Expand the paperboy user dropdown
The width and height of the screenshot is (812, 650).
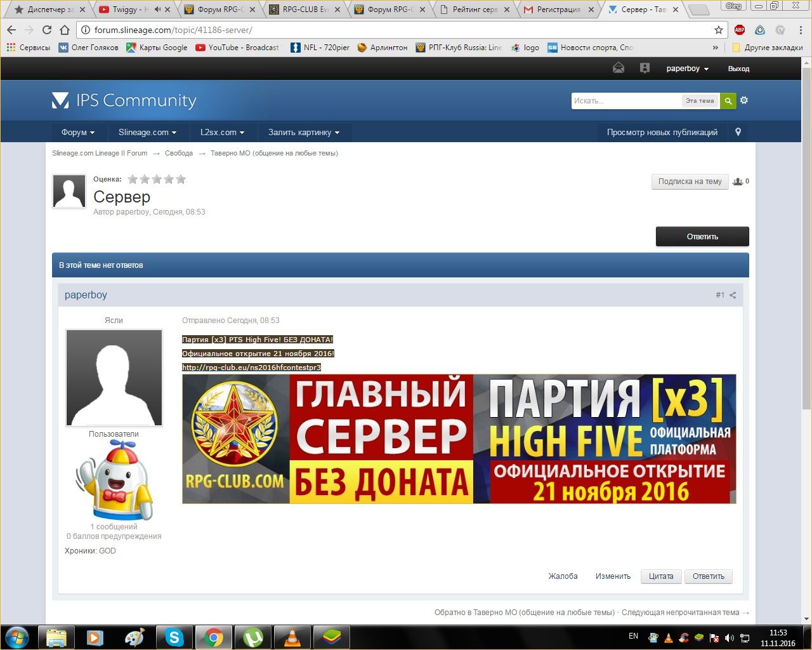point(687,69)
